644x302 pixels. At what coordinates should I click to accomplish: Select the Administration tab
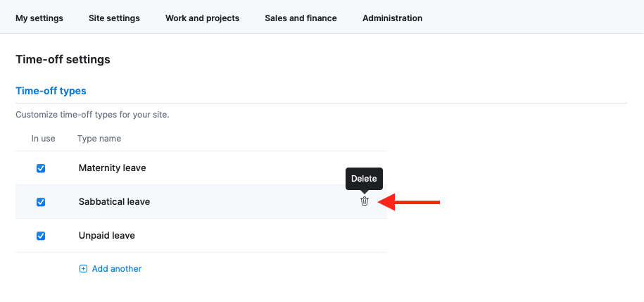[x=392, y=18]
